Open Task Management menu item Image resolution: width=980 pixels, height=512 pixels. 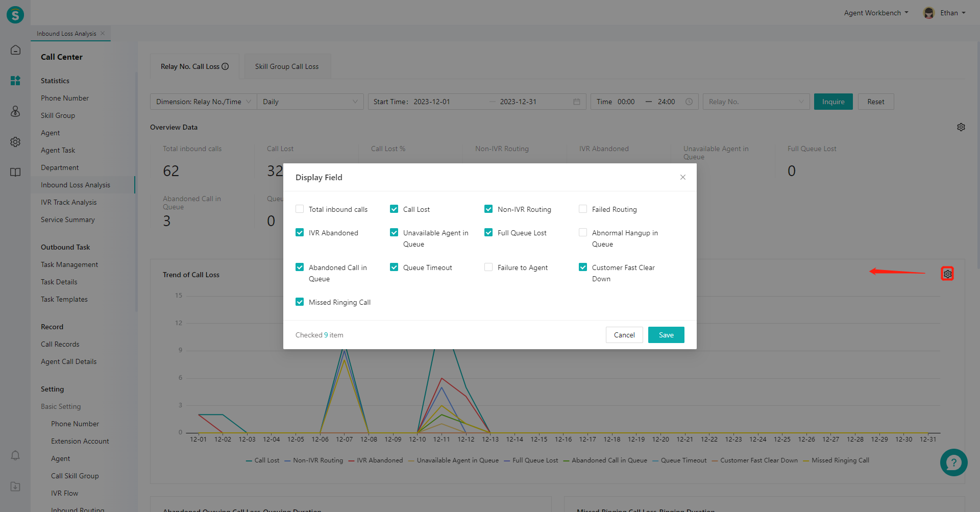click(69, 264)
